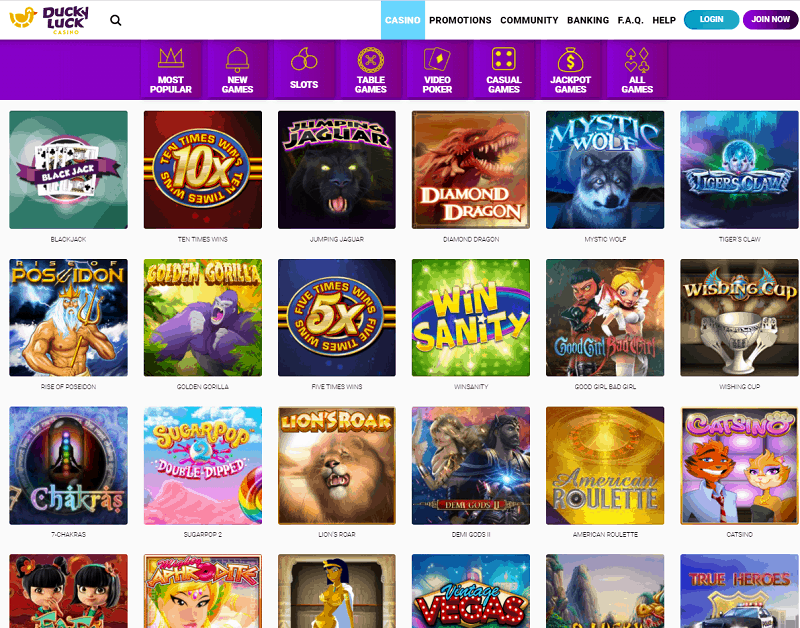
Task: Play Rise of Poseidon game
Action: 68,318
